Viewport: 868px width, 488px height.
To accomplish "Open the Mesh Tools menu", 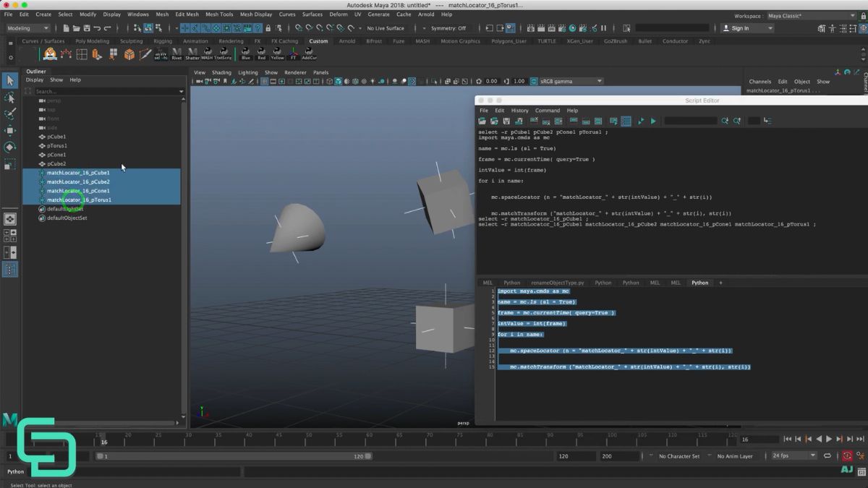I will click(x=219, y=14).
